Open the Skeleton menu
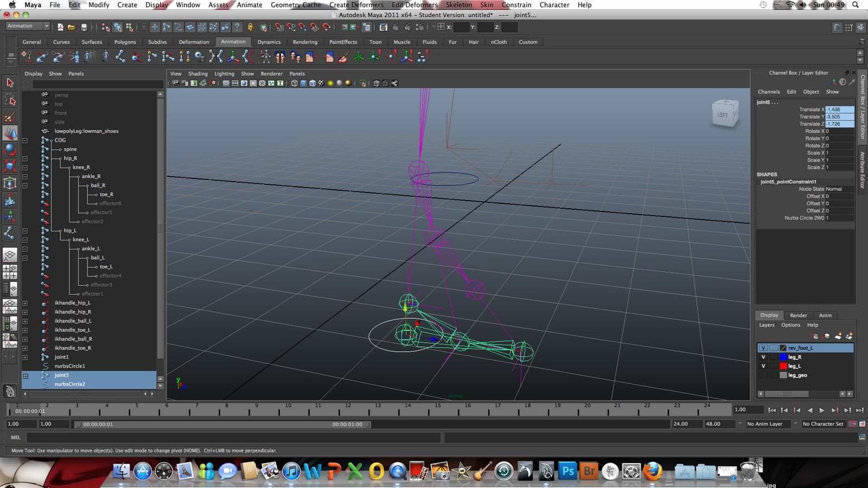Image resolution: width=868 pixels, height=488 pixels. click(459, 5)
